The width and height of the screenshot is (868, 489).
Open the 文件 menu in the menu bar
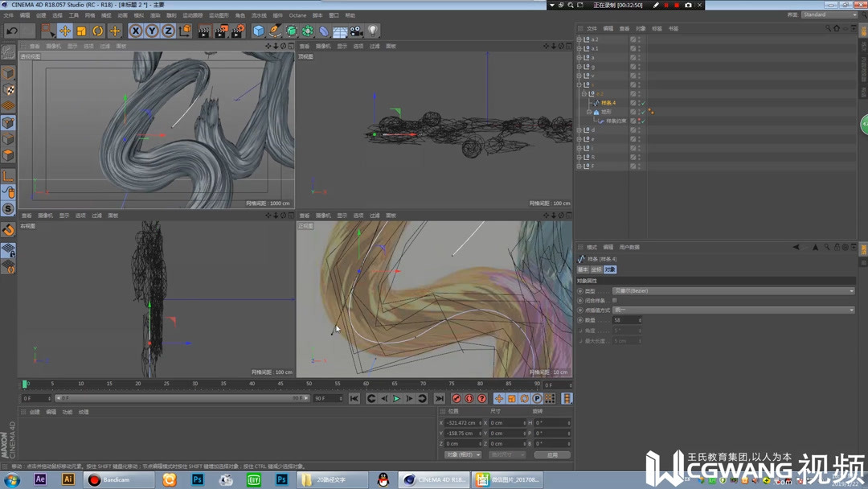[x=9, y=15]
